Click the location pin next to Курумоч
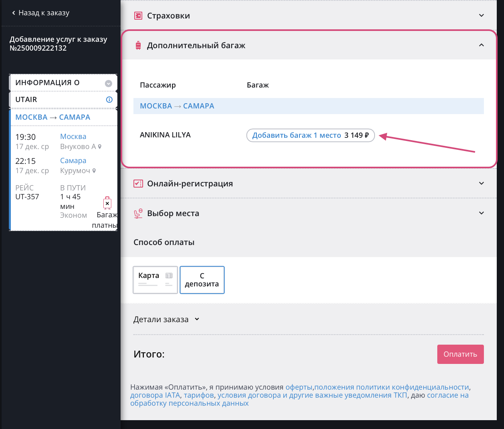 (x=94, y=171)
